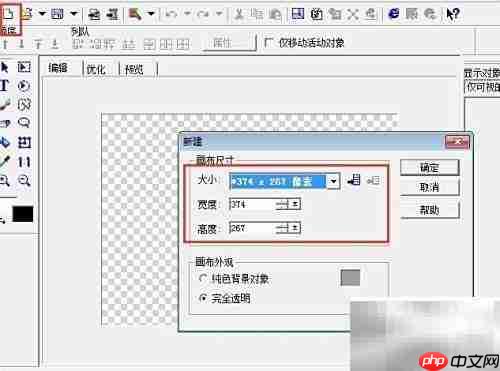This screenshot has width=500, height=371.
Task: Close the 新建 dialog
Action: point(457,142)
